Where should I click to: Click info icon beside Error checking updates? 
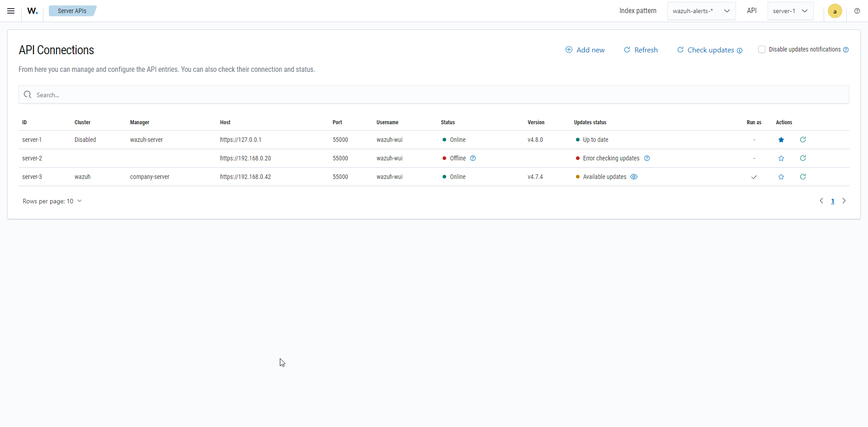coord(647,158)
